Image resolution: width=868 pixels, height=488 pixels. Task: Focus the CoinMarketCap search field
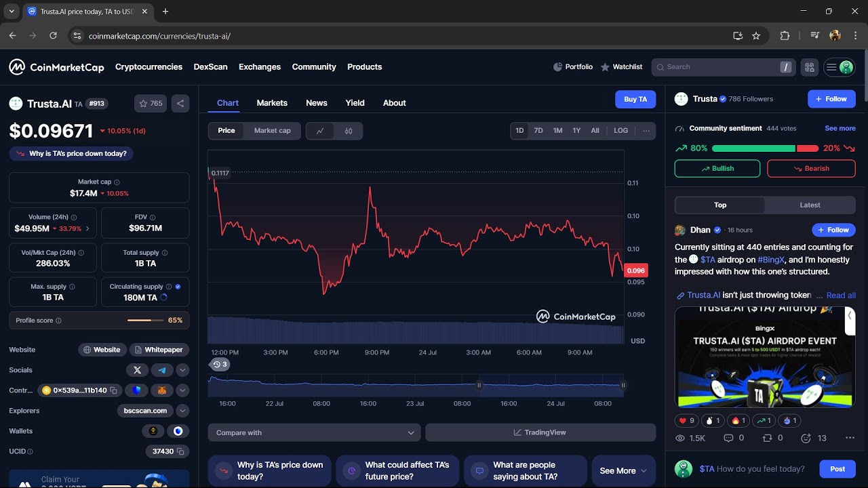(x=724, y=67)
